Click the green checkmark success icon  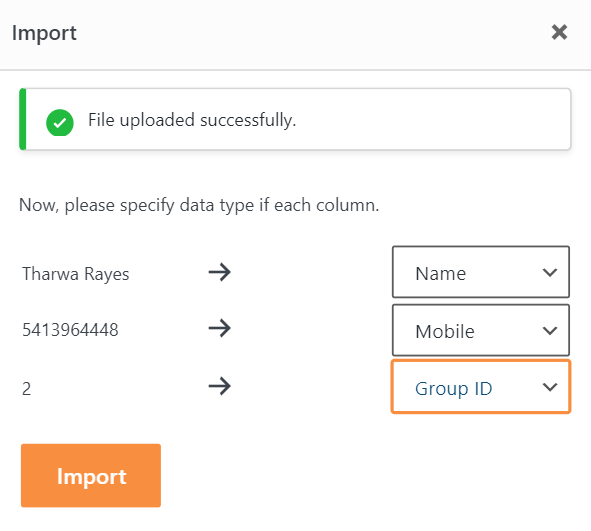pos(60,122)
